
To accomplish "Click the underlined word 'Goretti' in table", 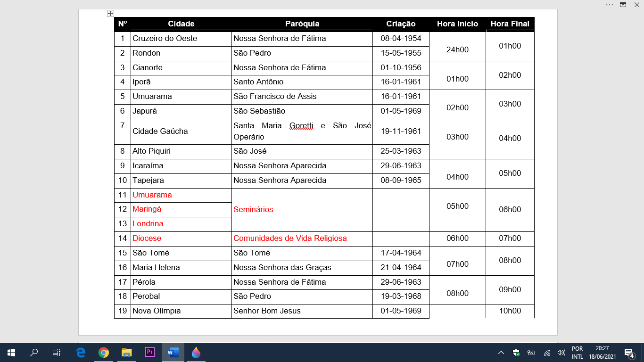I will (301, 126).
